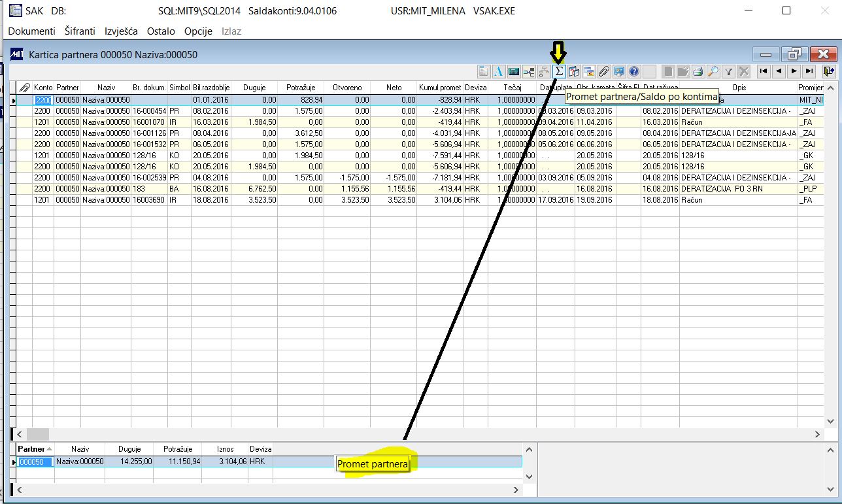Click the main grid vertical scrollbar down arrow

coord(830,422)
